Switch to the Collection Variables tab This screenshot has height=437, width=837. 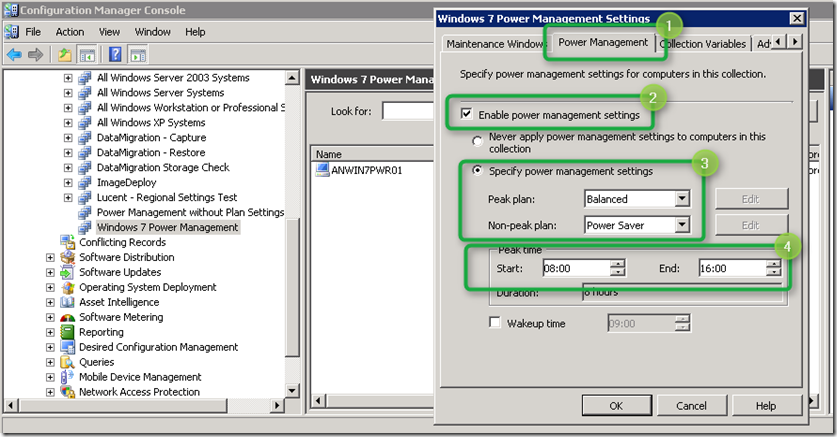coord(705,44)
